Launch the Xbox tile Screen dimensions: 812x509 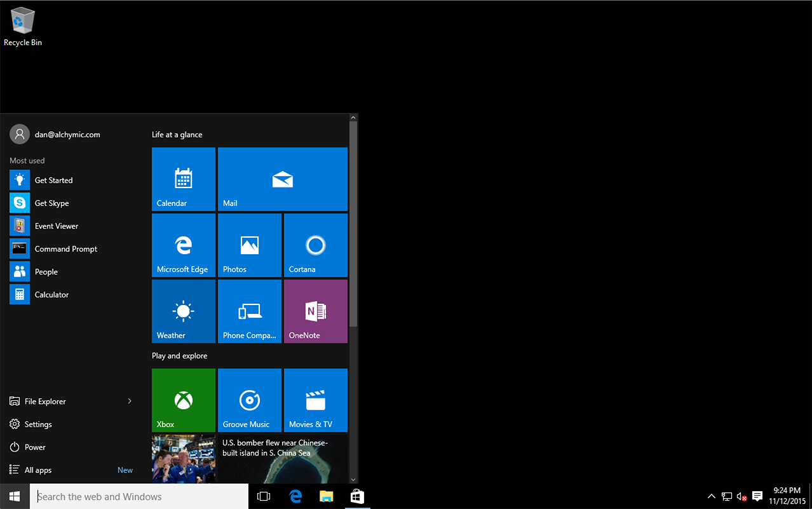183,400
